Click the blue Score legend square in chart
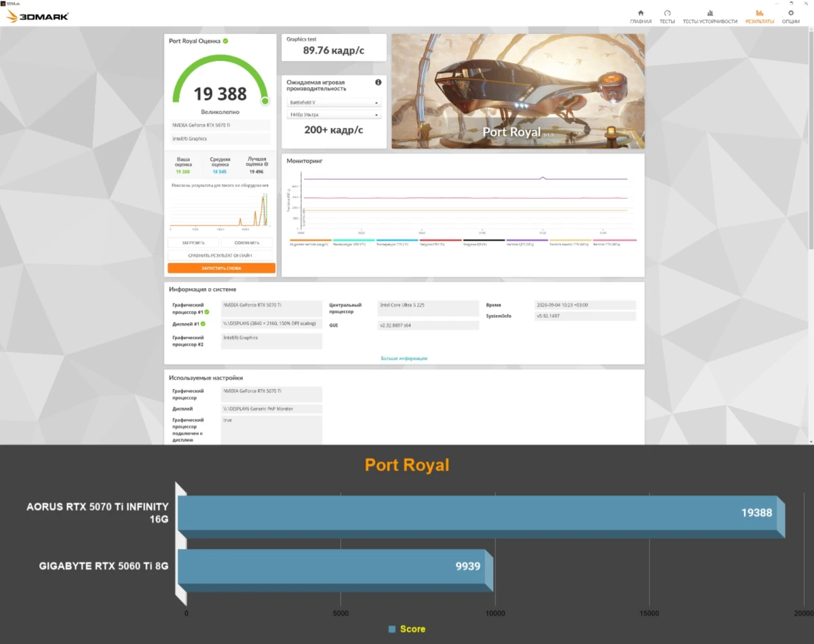This screenshot has height=644, width=814. coord(391,629)
